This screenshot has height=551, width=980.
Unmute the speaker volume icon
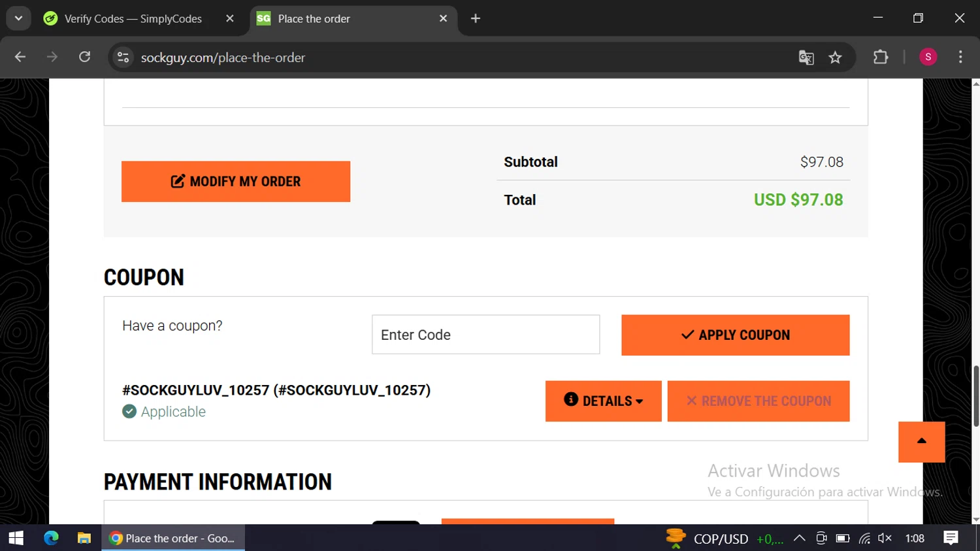click(x=885, y=538)
